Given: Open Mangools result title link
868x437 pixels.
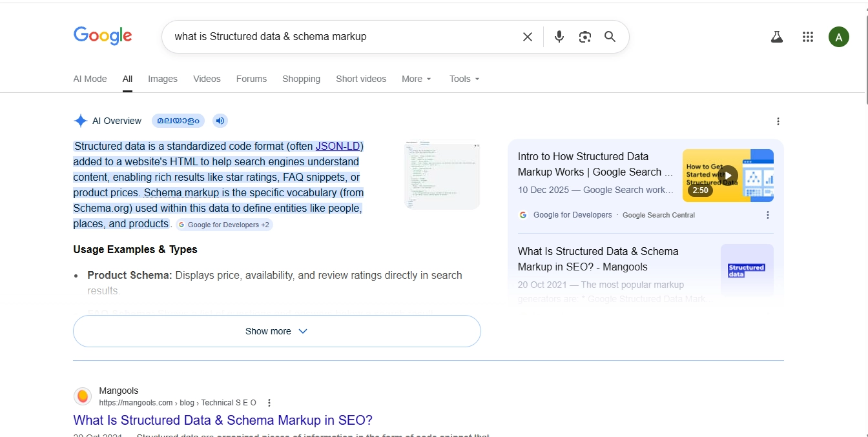Looking at the screenshot, I should pyautogui.click(x=223, y=420).
